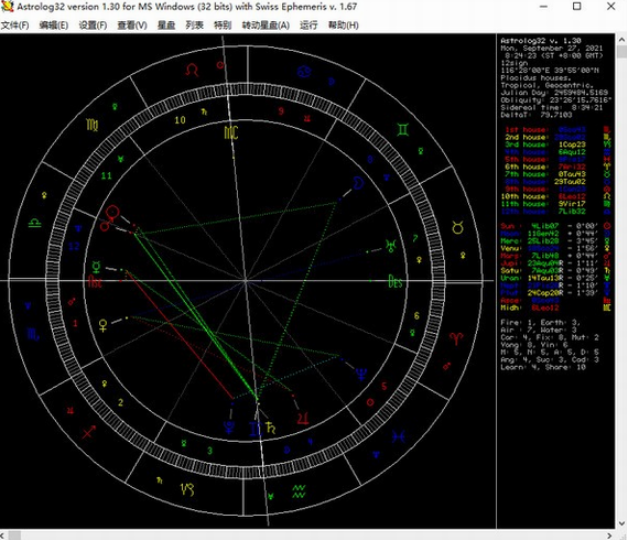Click the Sagittarius arrow glyph on the wheel
This screenshot has height=540, width=627.
(x=89, y=431)
